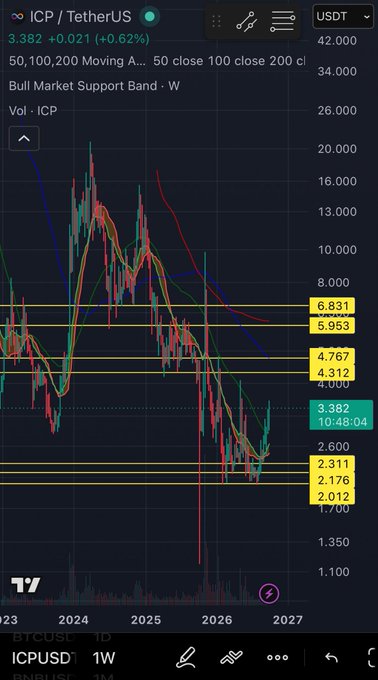Click the 2.176 horizontal line price label
Image resolution: width=378 pixels, height=680 pixels.
[332, 480]
